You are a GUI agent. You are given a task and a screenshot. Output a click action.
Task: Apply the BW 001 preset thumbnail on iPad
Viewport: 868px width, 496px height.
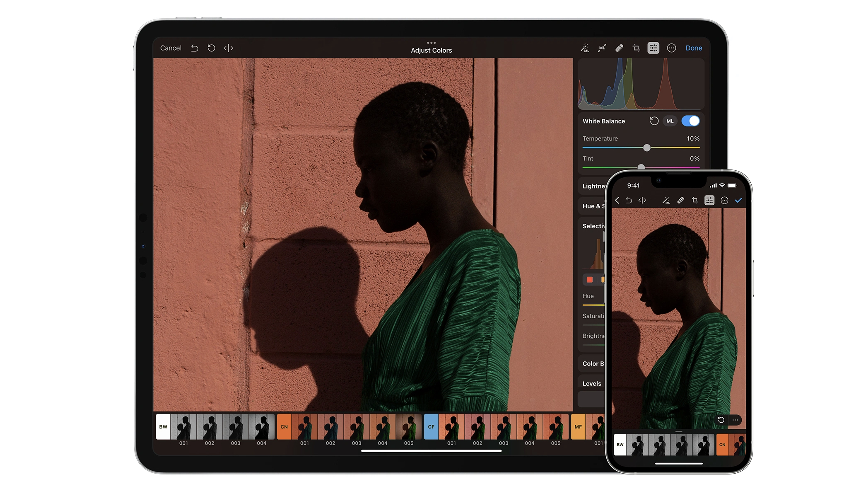[x=183, y=427]
